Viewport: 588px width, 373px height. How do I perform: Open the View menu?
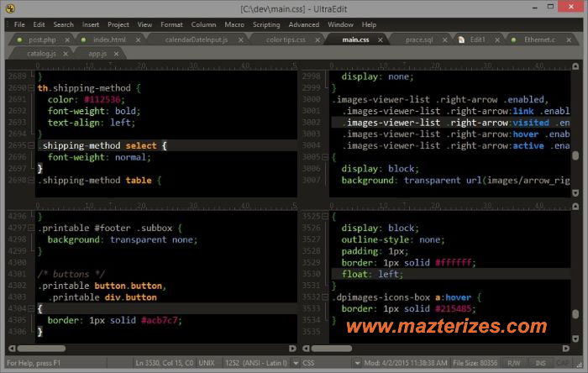tap(144, 24)
